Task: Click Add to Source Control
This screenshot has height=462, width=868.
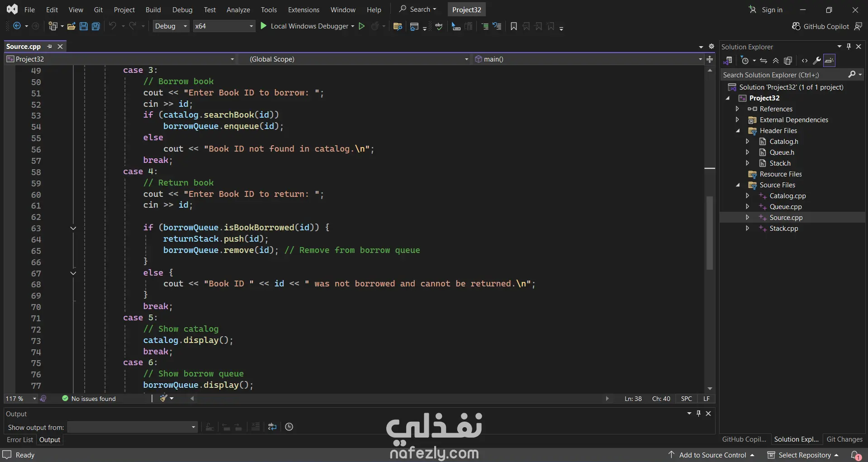Action: (711, 455)
